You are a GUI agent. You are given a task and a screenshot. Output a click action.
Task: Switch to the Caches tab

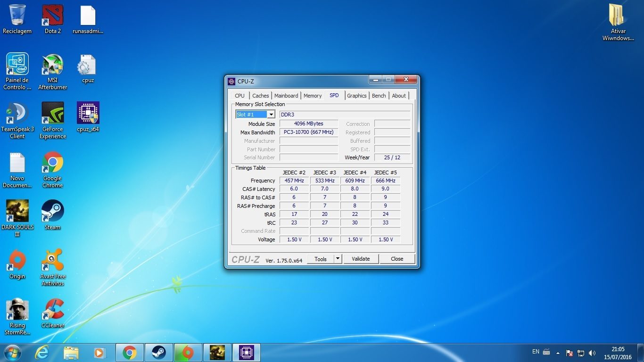coord(260,96)
